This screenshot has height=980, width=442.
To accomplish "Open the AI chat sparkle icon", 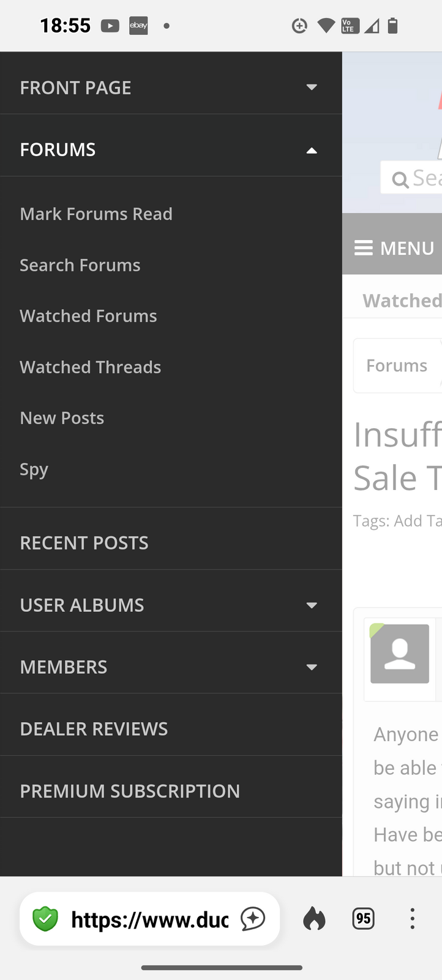I will (253, 919).
